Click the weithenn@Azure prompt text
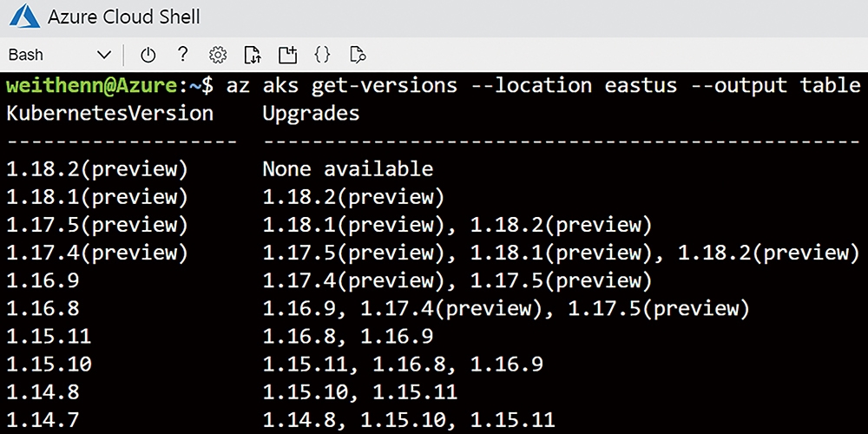The width and height of the screenshot is (868, 434). click(91, 86)
